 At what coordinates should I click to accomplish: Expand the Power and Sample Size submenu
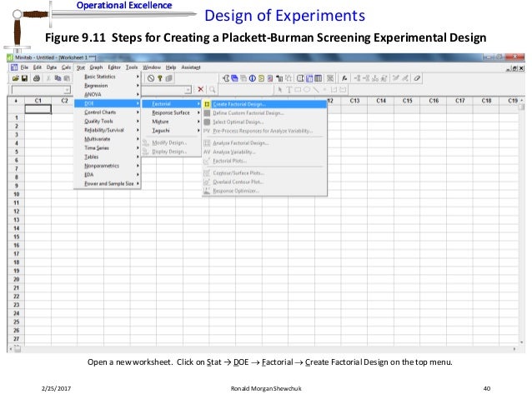point(109,184)
